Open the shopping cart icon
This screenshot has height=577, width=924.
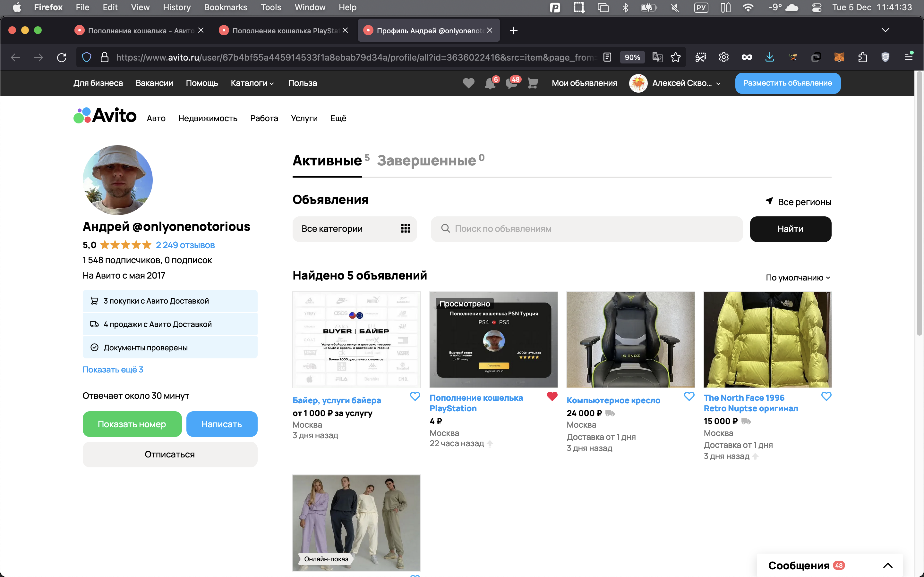(x=533, y=83)
